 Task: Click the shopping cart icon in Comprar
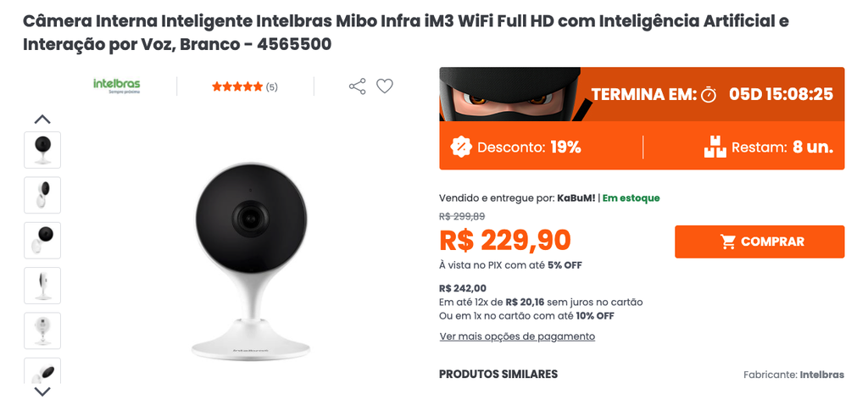727,242
